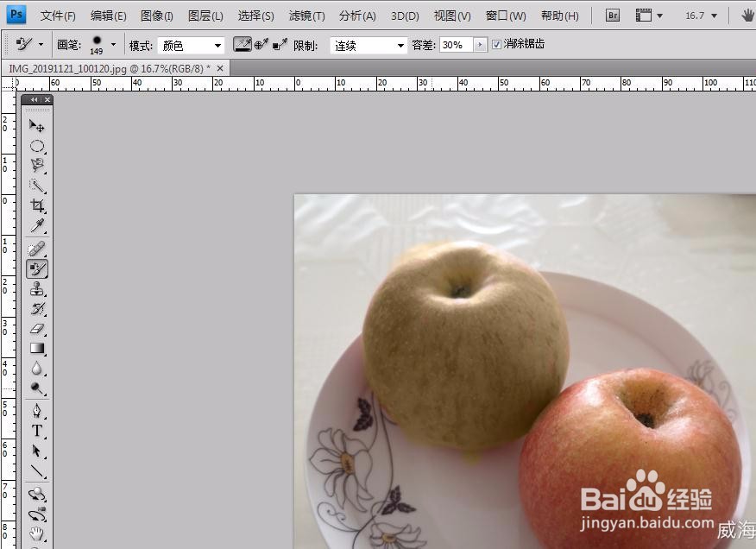756x549 pixels.
Task: Select the 3D Orbit camera tool
Action: coord(36,514)
